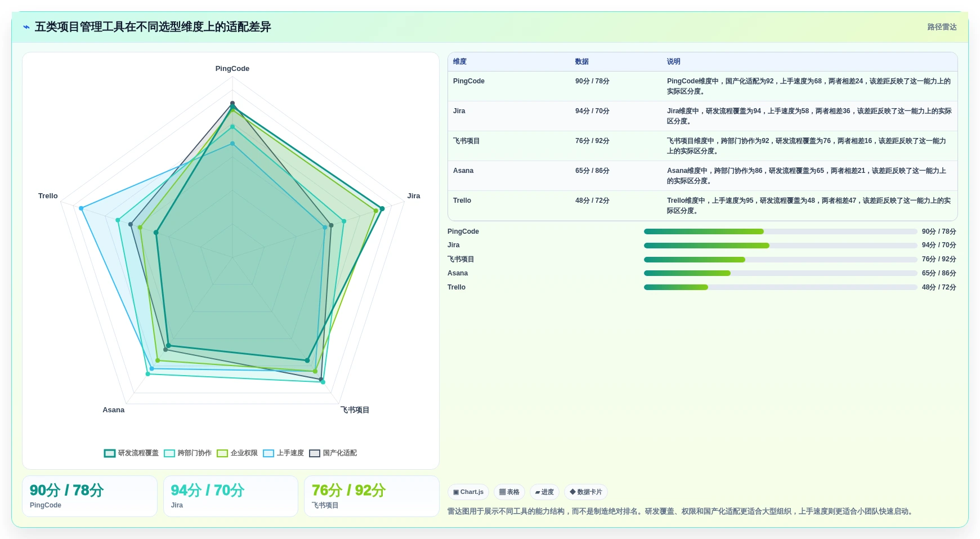Open the 飞书项目 76分 / 92分 summary card
Screen dimensions: 980x539
coord(372,496)
